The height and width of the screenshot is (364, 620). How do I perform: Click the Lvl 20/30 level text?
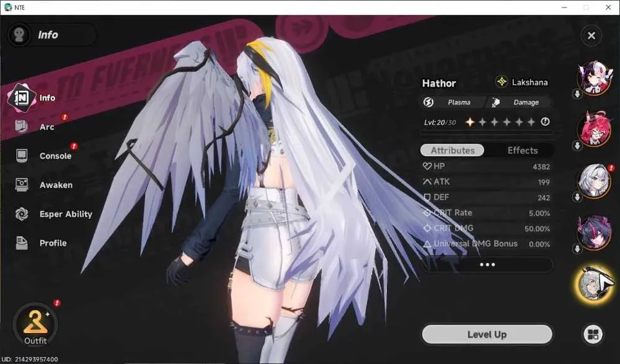(x=440, y=122)
